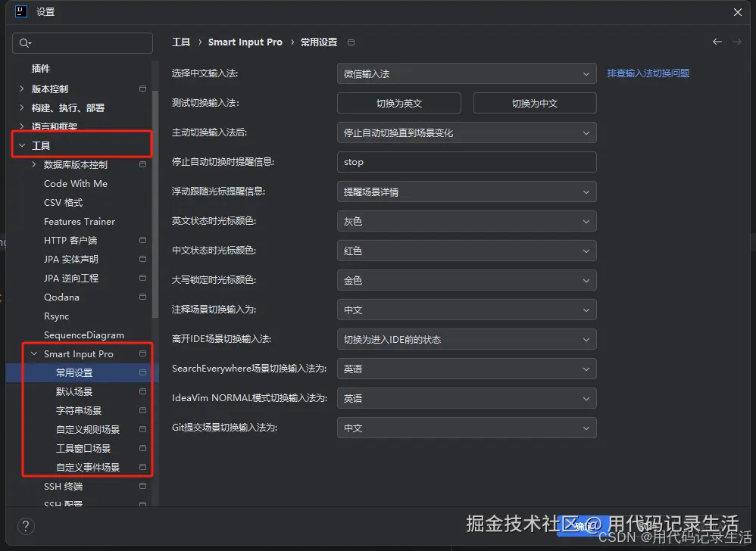Image resolution: width=756 pixels, height=551 pixels.
Task: Click the back navigation arrow in settings header
Action: click(x=717, y=42)
